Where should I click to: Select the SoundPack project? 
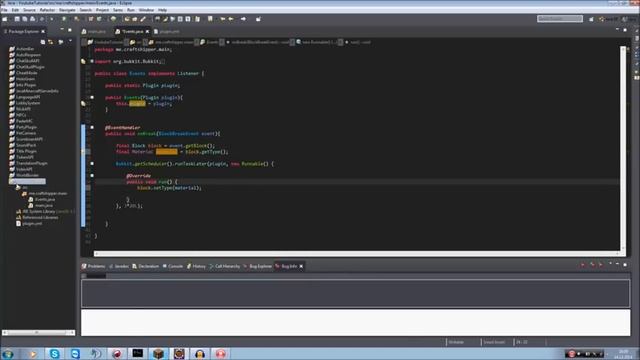26,145
